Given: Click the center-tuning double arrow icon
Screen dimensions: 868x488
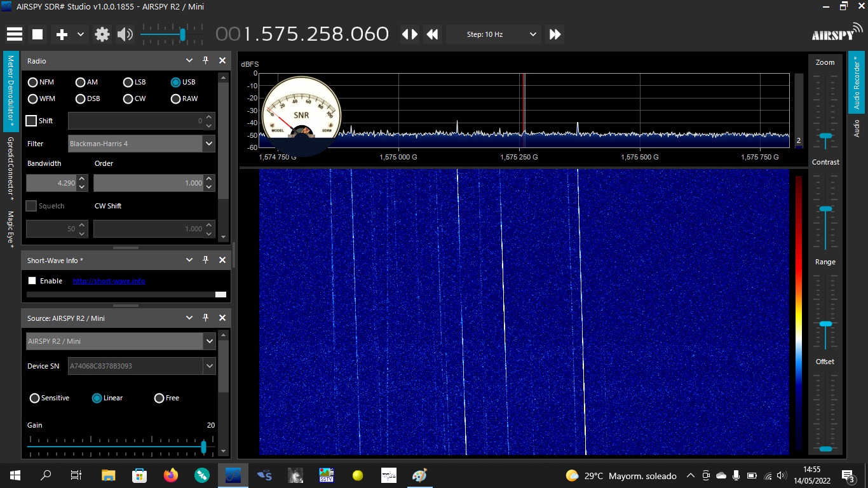Looking at the screenshot, I should pos(410,34).
